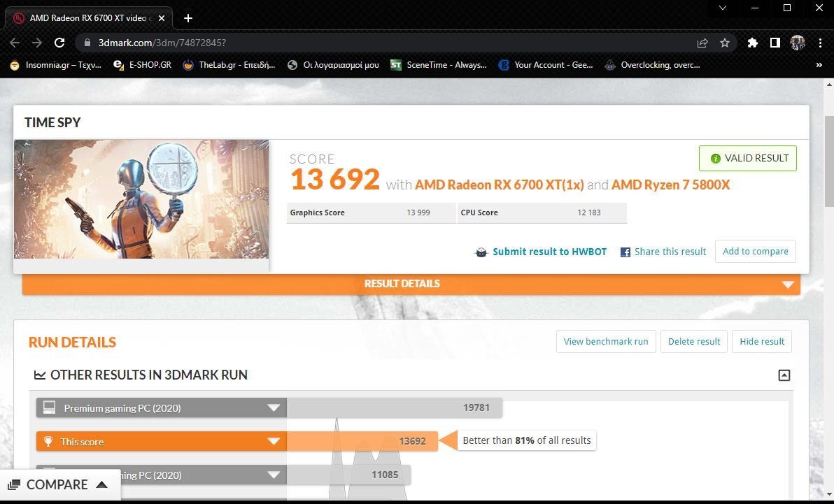Click the COMPARE stack icon

tap(15, 485)
